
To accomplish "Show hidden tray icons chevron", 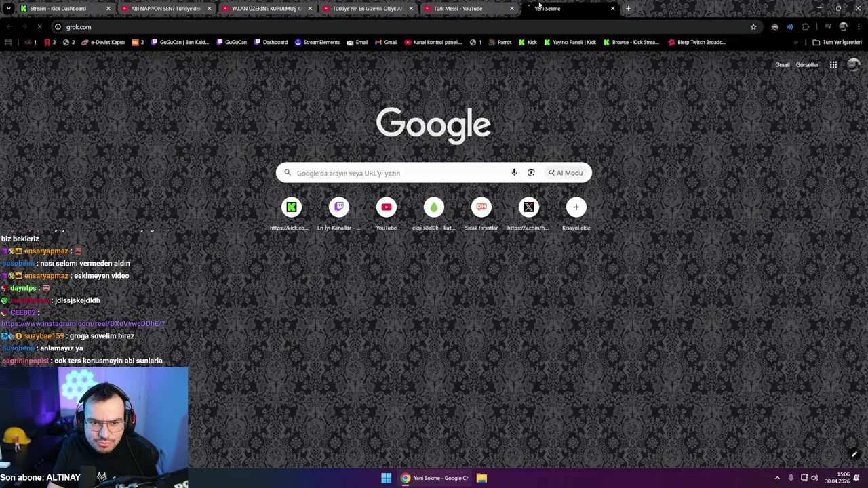I will [777, 478].
